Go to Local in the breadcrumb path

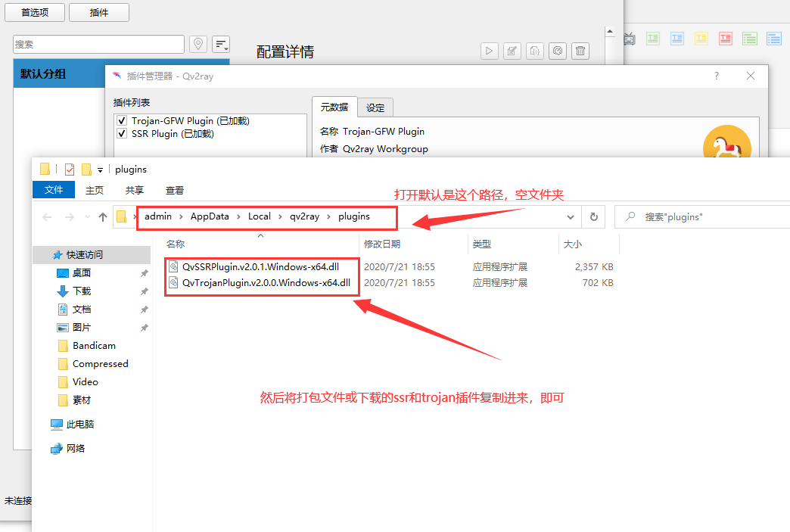point(260,216)
